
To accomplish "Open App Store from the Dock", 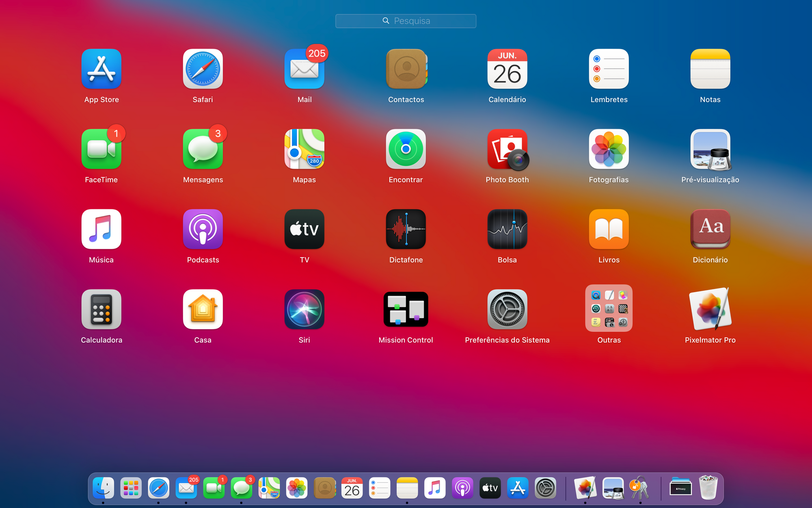I will coord(518,488).
